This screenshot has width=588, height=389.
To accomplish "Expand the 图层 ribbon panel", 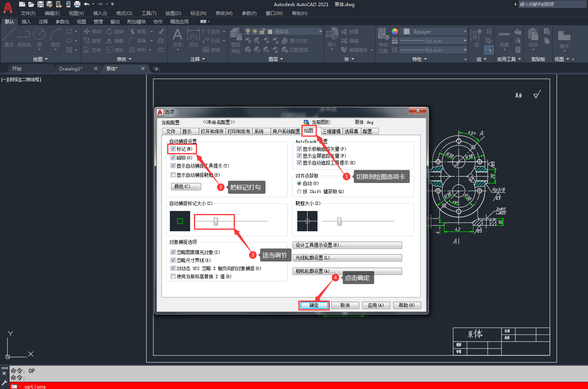I will coord(276,59).
